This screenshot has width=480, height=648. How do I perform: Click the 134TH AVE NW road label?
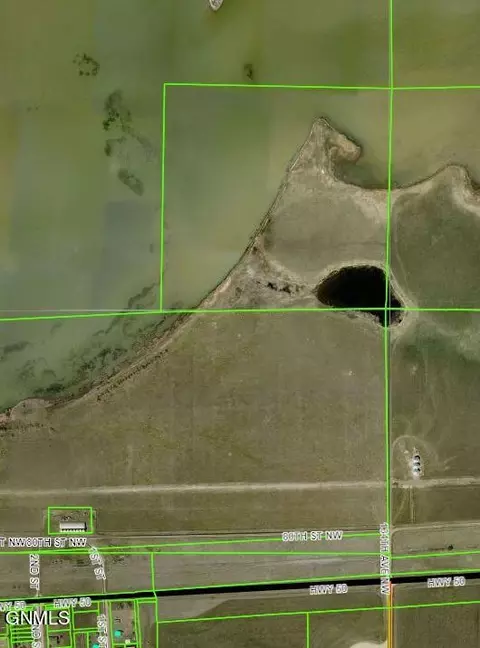click(x=385, y=559)
